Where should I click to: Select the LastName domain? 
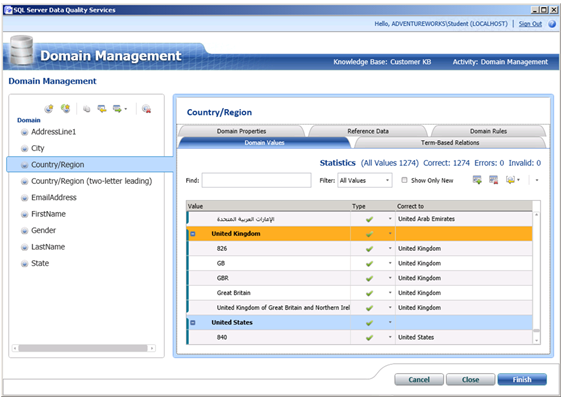48,247
